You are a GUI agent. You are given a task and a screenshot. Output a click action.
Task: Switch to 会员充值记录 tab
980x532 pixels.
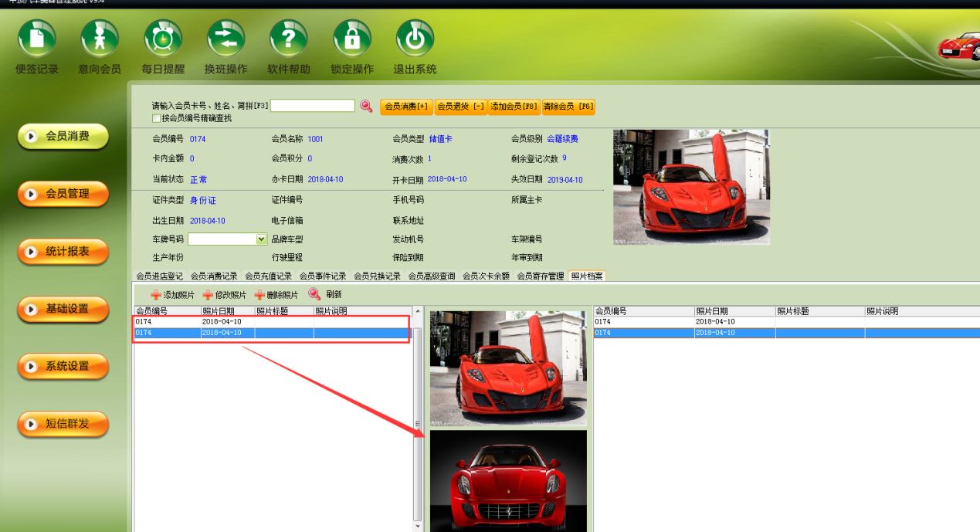[x=269, y=276]
